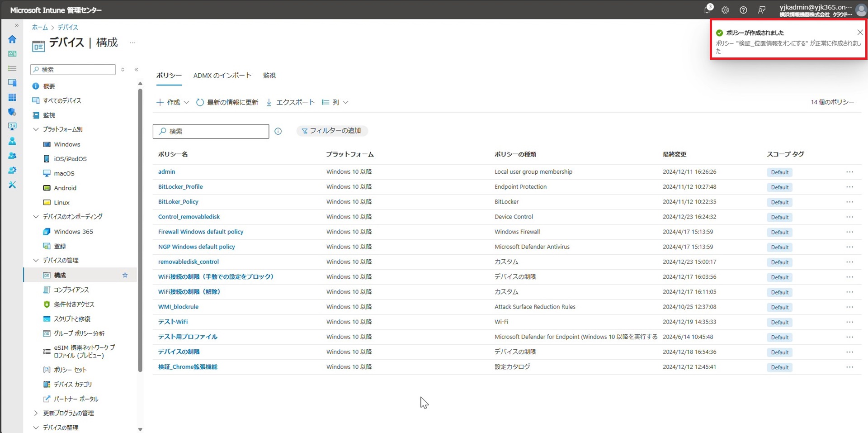The height and width of the screenshot is (433, 868).
Task: Open すべてのデバイス in sidebar
Action: (62, 100)
